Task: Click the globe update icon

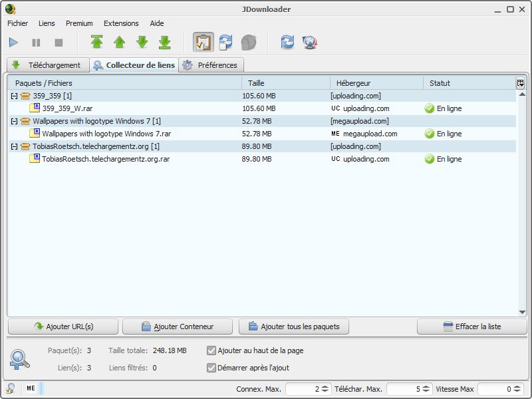Action: (309, 43)
